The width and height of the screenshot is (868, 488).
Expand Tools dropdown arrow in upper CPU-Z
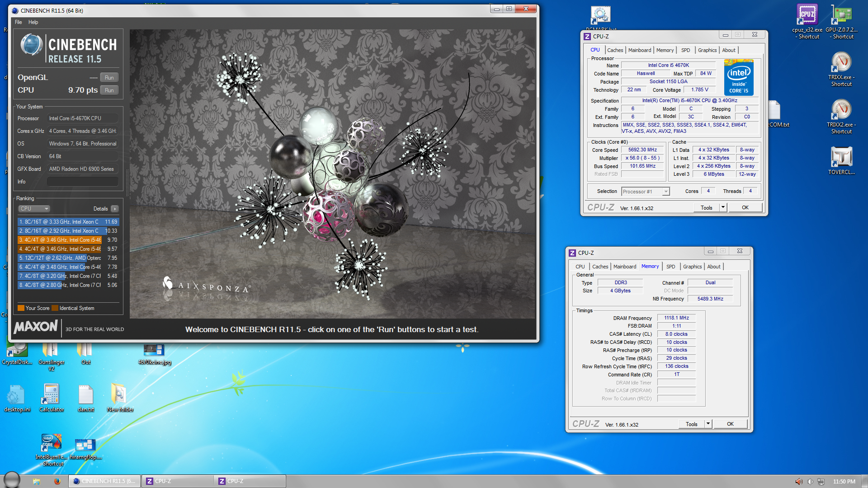coord(723,207)
